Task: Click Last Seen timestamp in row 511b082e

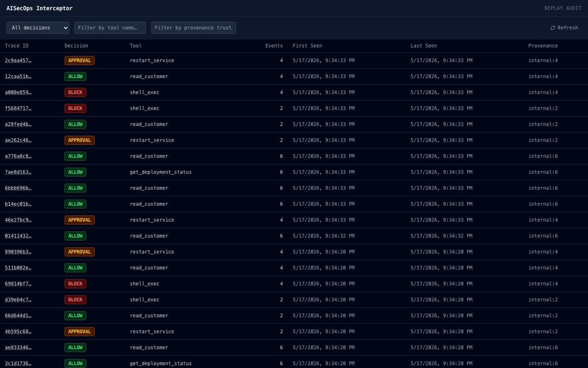Action: (x=441, y=268)
